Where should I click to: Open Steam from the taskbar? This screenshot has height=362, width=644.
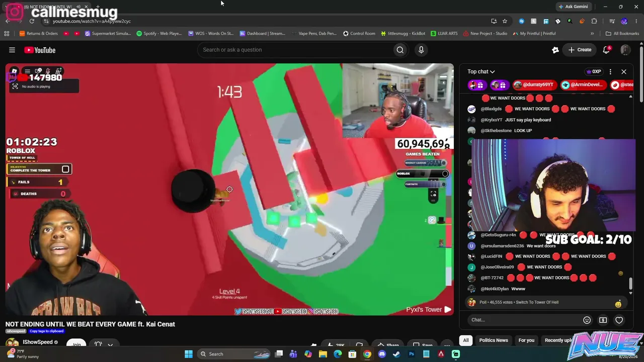coord(396,354)
